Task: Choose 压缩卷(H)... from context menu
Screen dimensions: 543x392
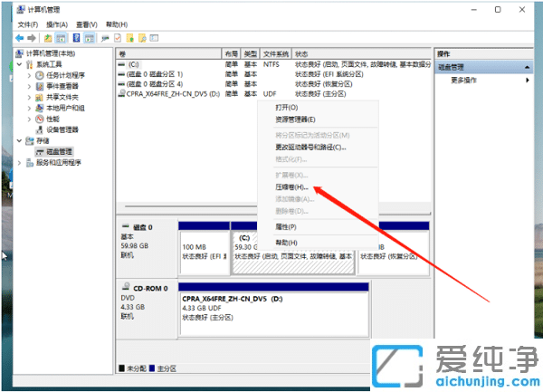Action: coord(291,186)
